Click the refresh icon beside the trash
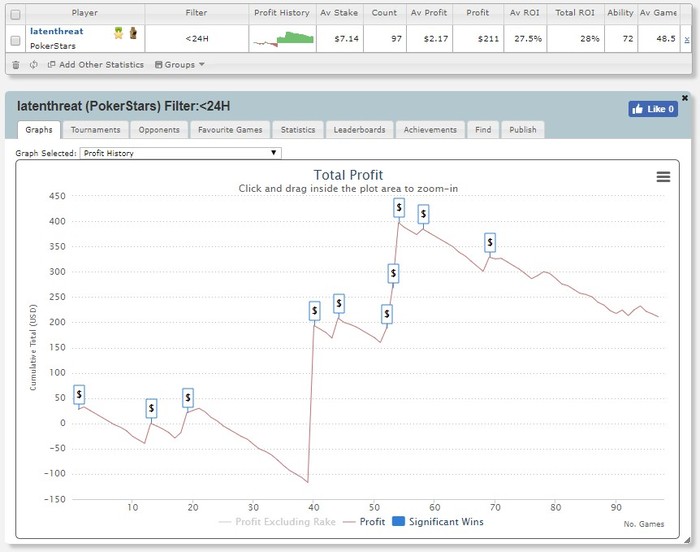Image resolution: width=700 pixels, height=552 pixels. click(33, 65)
